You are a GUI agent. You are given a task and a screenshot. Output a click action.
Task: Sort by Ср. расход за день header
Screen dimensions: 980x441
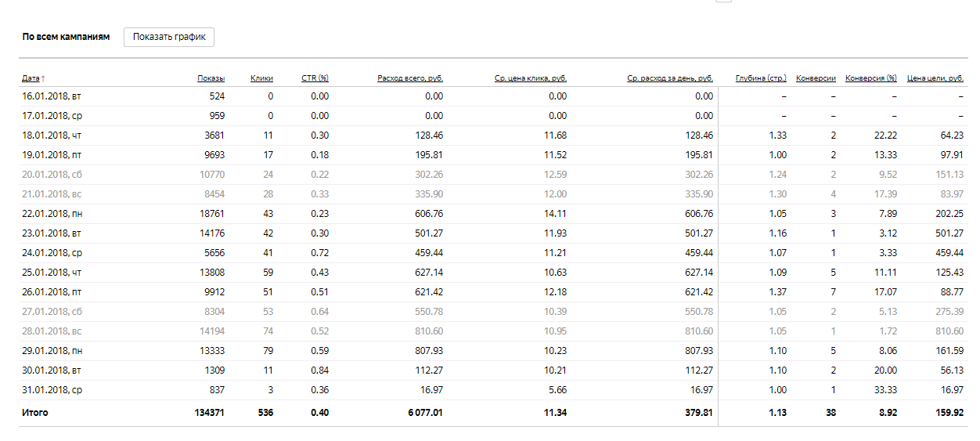670,78
